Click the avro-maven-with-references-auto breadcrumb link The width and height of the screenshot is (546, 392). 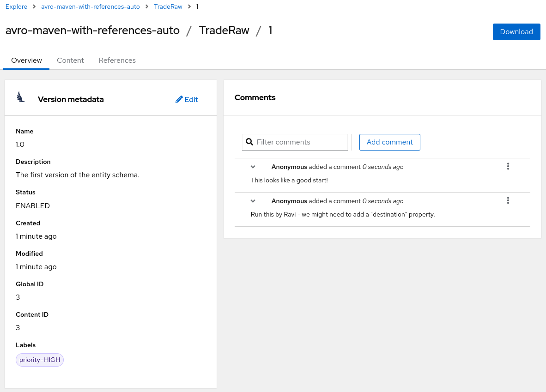[x=90, y=6]
